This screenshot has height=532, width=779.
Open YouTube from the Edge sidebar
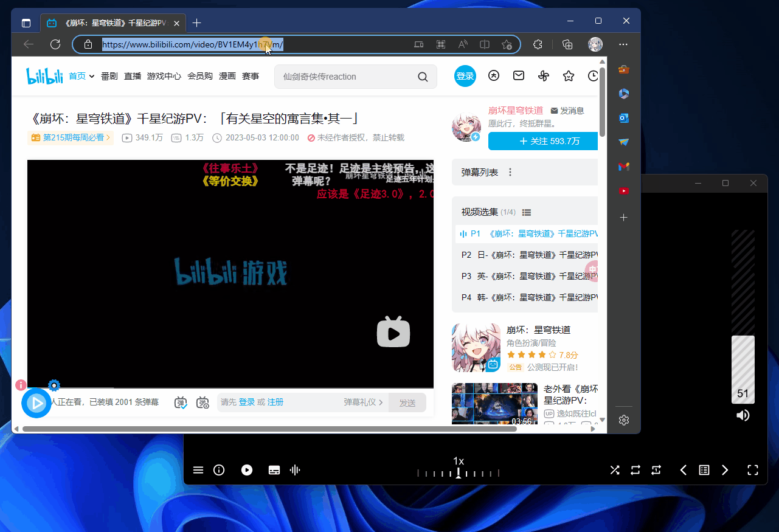tap(623, 190)
